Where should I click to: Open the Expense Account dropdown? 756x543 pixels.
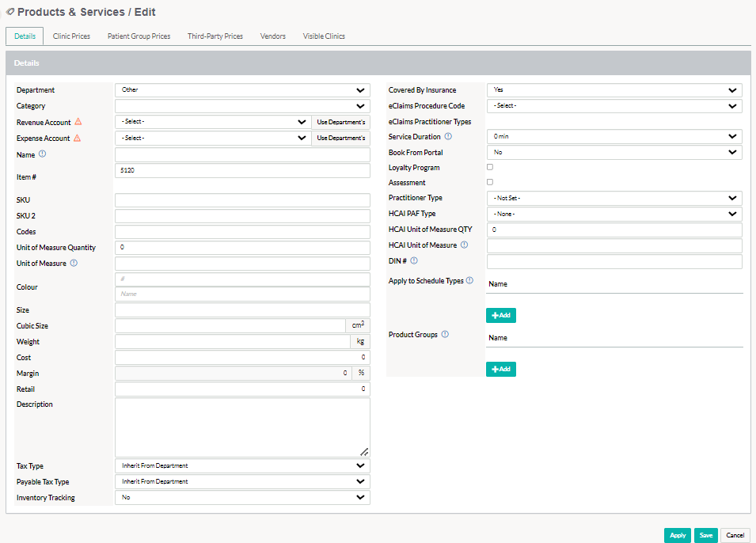213,138
